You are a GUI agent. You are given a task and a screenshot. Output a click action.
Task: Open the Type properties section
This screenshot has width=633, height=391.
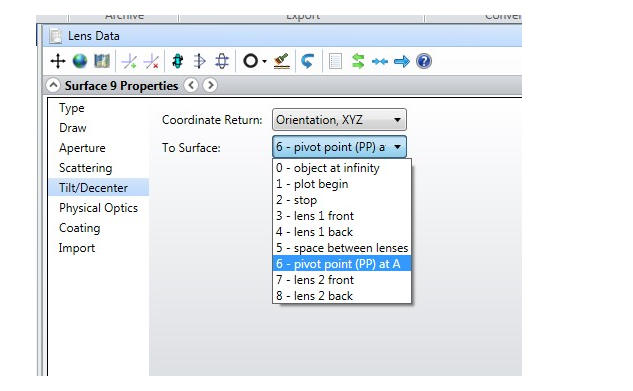[x=72, y=108]
